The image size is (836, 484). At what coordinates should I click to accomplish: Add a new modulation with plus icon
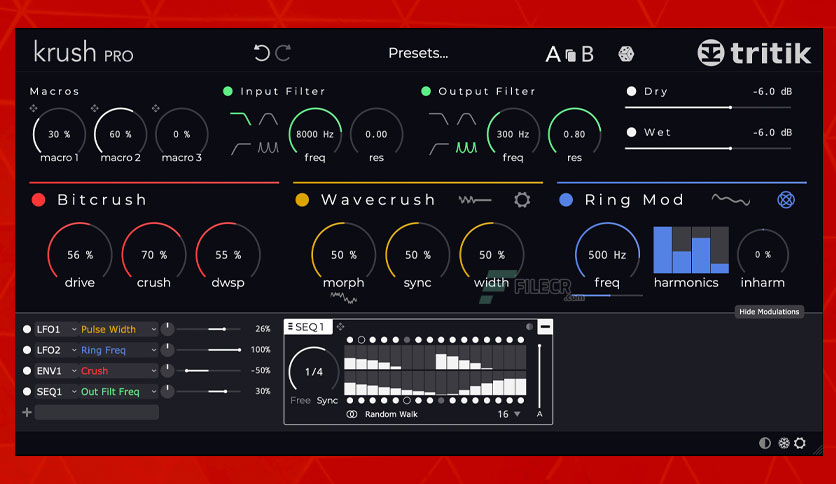(27, 412)
